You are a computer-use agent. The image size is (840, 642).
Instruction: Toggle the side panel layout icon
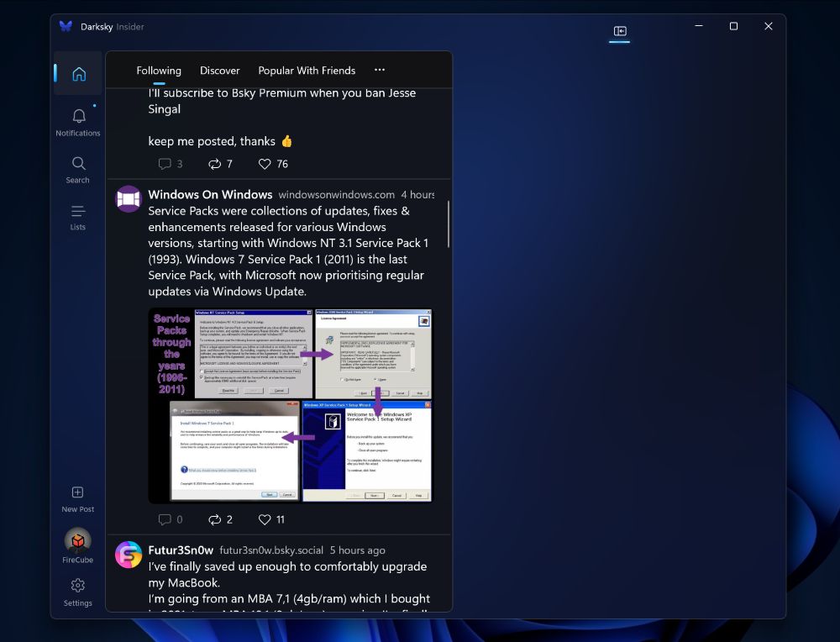[620, 31]
